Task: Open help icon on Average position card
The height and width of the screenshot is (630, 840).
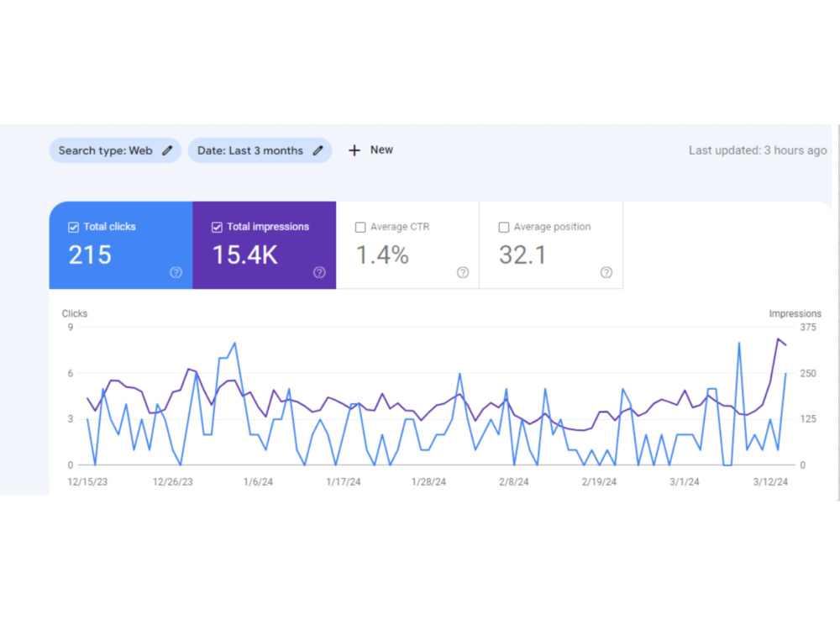Action: click(606, 272)
